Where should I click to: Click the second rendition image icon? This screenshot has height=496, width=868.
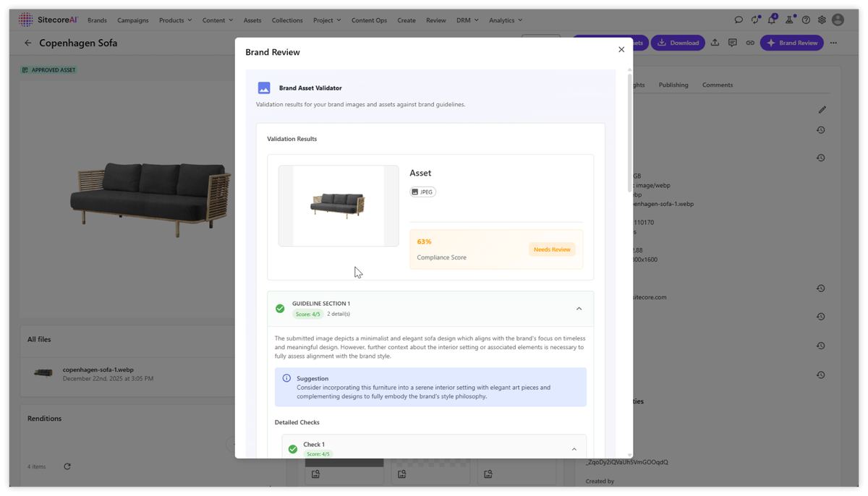(401, 474)
